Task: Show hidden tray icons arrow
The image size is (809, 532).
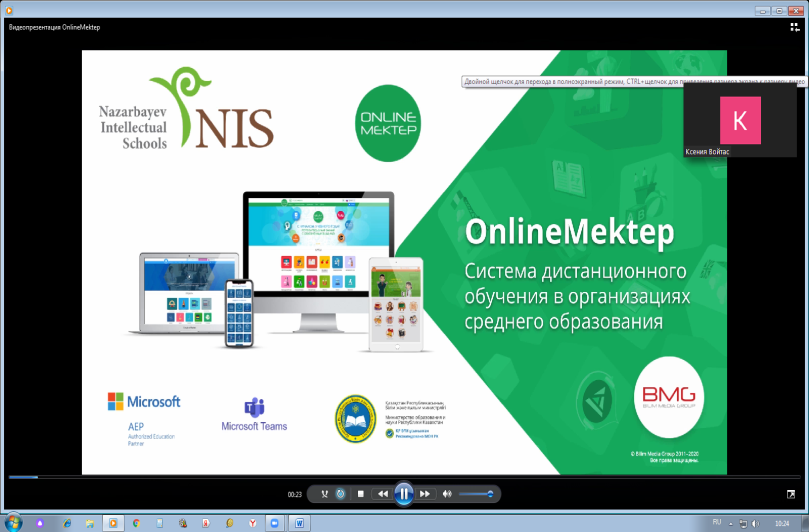Action: [731, 523]
